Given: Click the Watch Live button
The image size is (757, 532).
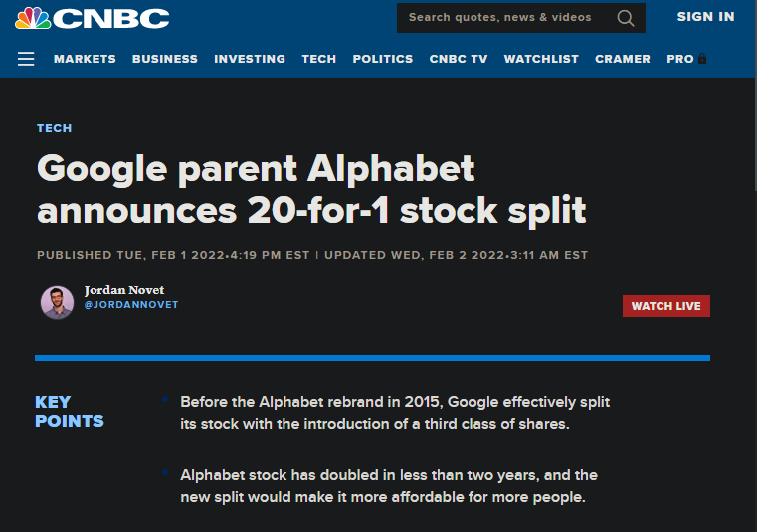Looking at the screenshot, I should [x=666, y=306].
